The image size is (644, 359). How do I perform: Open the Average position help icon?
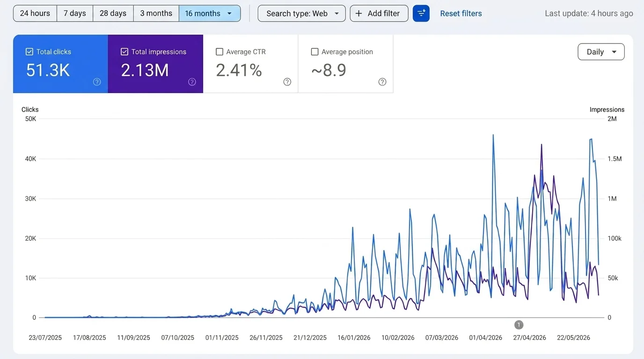pos(382,82)
